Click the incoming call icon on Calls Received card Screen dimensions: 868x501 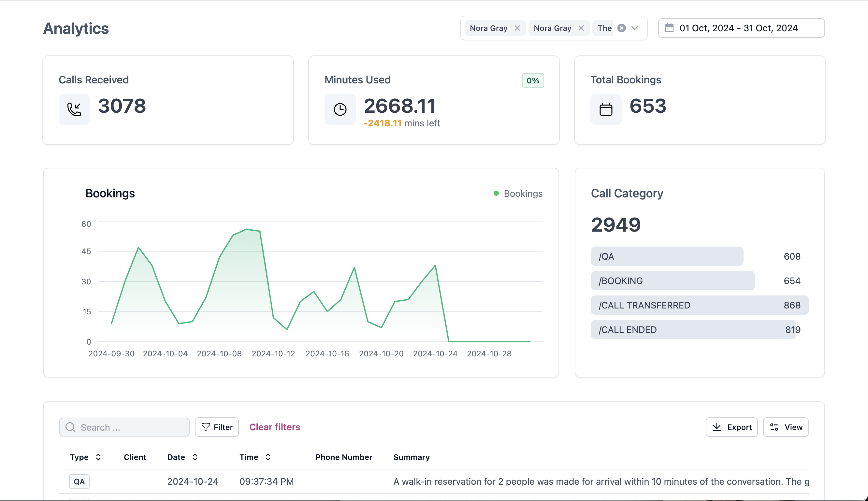[74, 109]
